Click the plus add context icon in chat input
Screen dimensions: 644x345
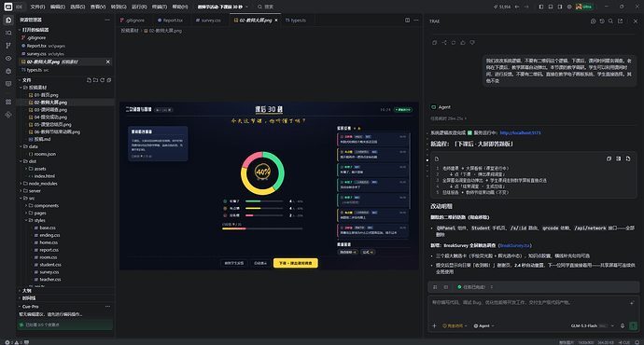pos(434,325)
